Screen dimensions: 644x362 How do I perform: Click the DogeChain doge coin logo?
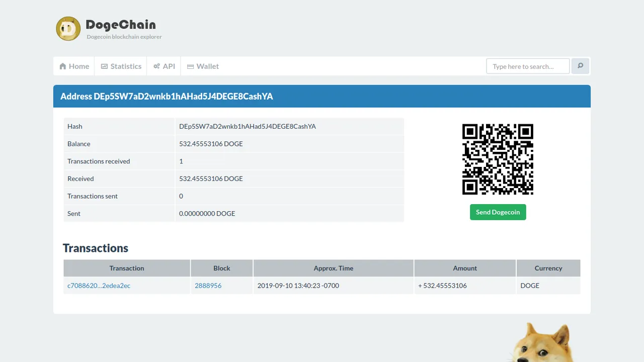coord(68,28)
